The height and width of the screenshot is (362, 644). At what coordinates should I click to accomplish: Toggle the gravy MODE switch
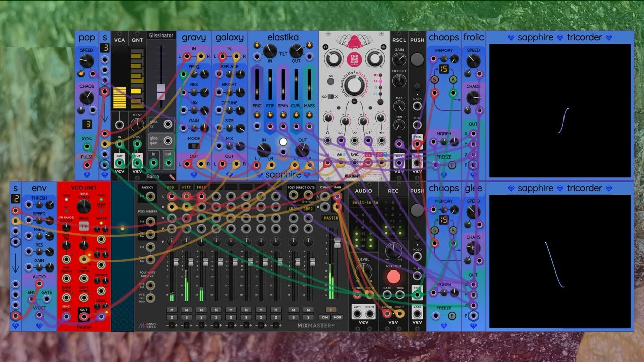click(194, 146)
